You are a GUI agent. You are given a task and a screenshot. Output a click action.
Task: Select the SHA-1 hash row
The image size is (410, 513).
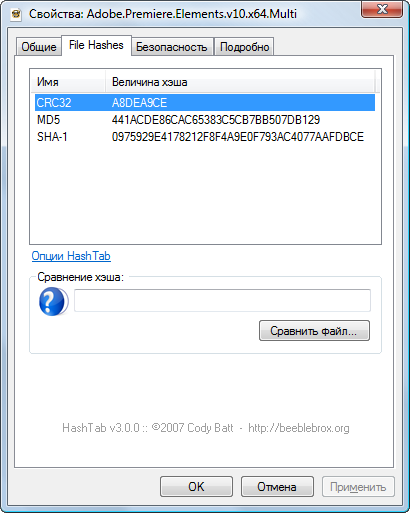(205, 137)
